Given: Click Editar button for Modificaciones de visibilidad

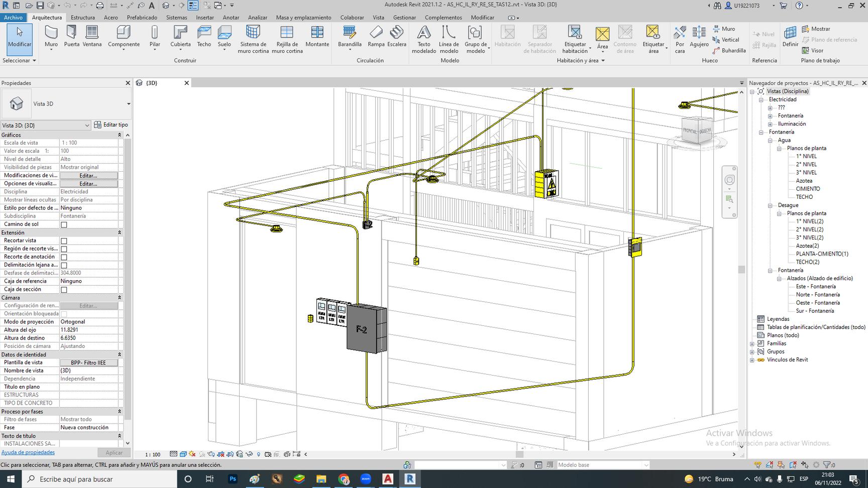Looking at the screenshot, I should pos(88,176).
